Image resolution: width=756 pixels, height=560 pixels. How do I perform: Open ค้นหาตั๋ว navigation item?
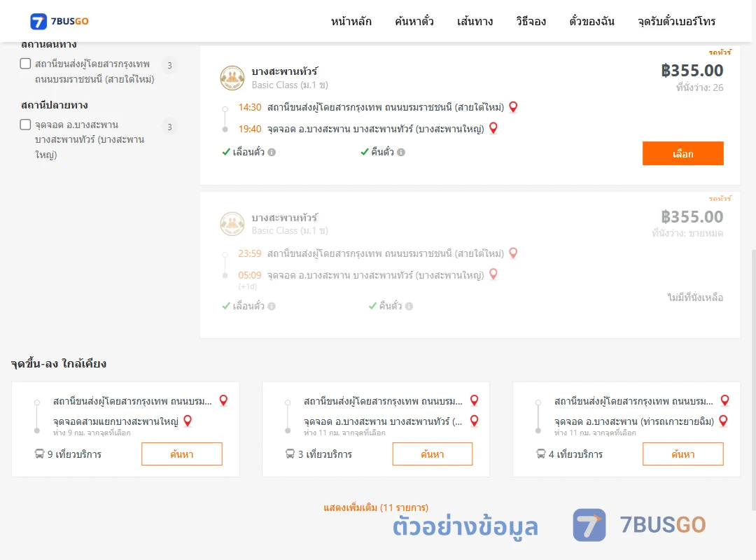[x=414, y=22]
